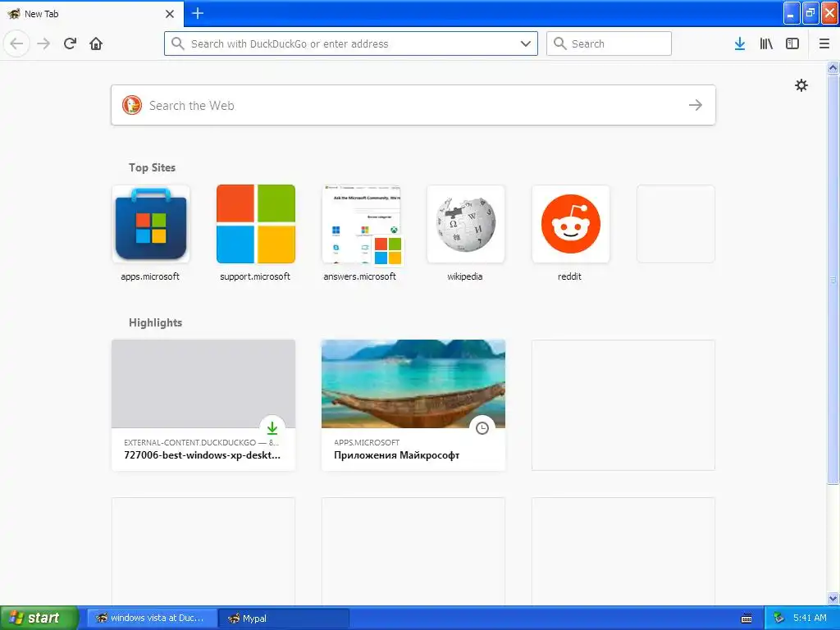Focus the address bar field
The width and height of the screenshot is (840, 630).
coord(351,43)
